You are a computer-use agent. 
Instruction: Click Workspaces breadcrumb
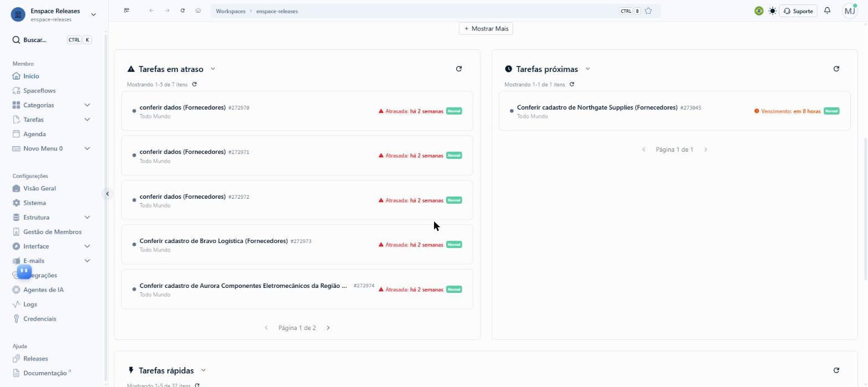coord(230,11)
